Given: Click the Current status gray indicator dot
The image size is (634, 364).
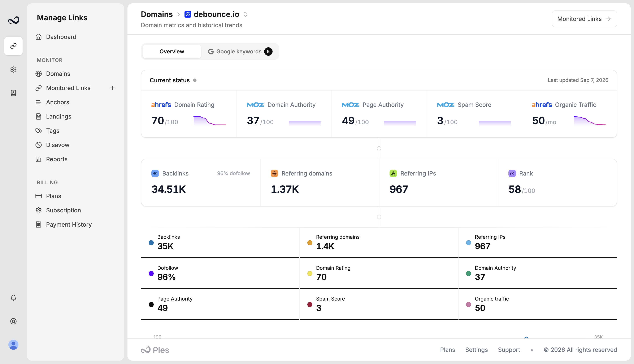Looking at the screenshot, I should [195, 80].
